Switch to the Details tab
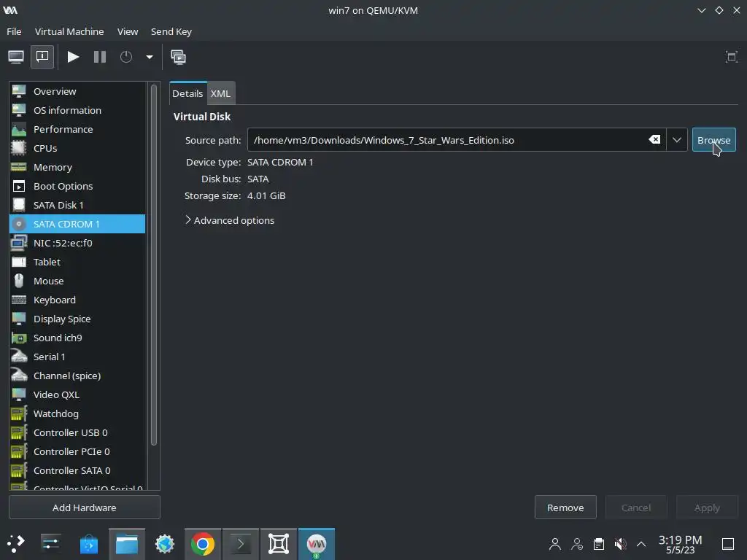The width and height of the screenshot is (747, 560). [x=187, y=93]
